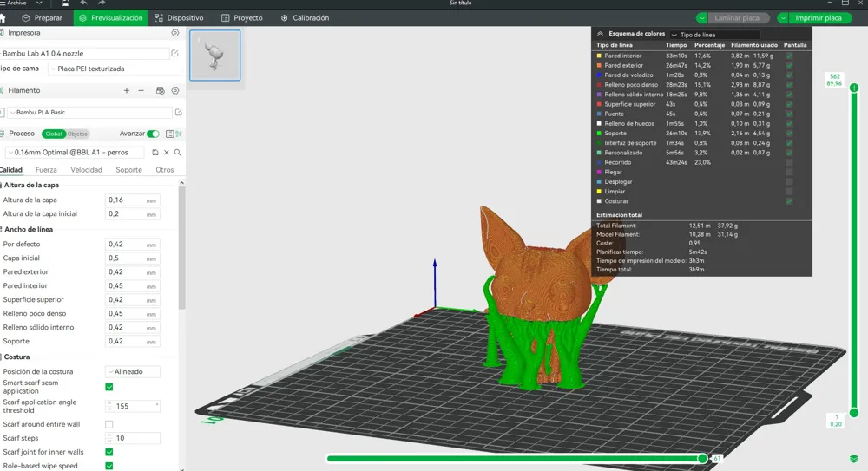The image size is (868, 471).
Task: Toggle Role-based wipe speed checkbox
Action: coord(109,466)
